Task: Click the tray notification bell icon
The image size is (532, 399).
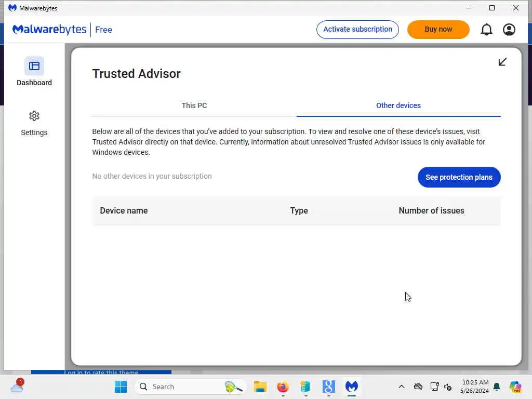Action: 497,387
